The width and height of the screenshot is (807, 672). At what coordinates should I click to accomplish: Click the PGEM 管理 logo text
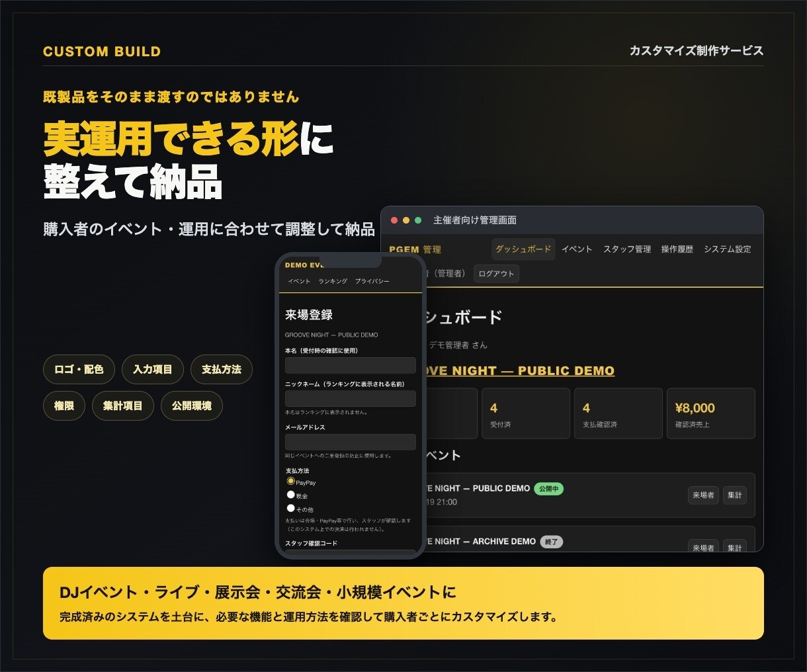[x=415, y=249]
